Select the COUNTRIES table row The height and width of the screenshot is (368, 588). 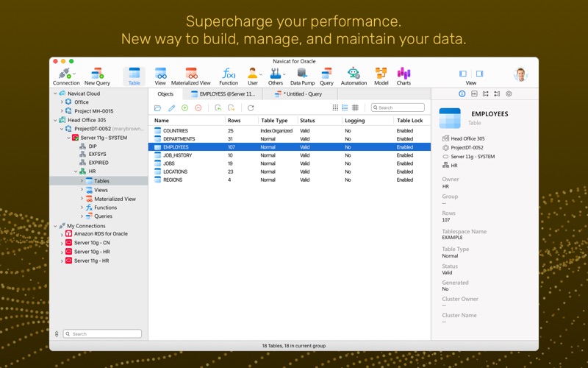290,131
